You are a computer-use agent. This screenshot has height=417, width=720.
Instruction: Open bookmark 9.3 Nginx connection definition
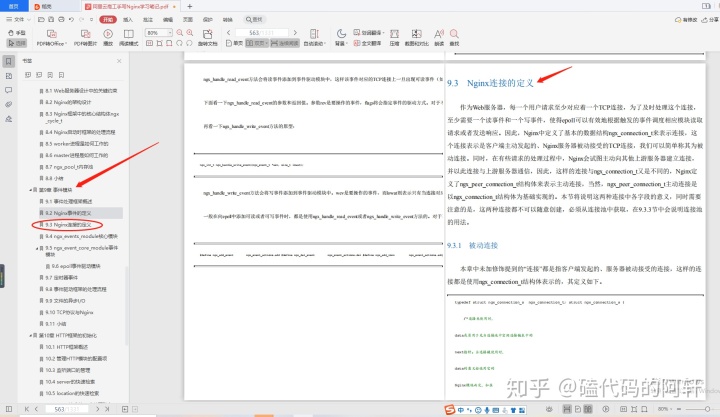point(68,225)
